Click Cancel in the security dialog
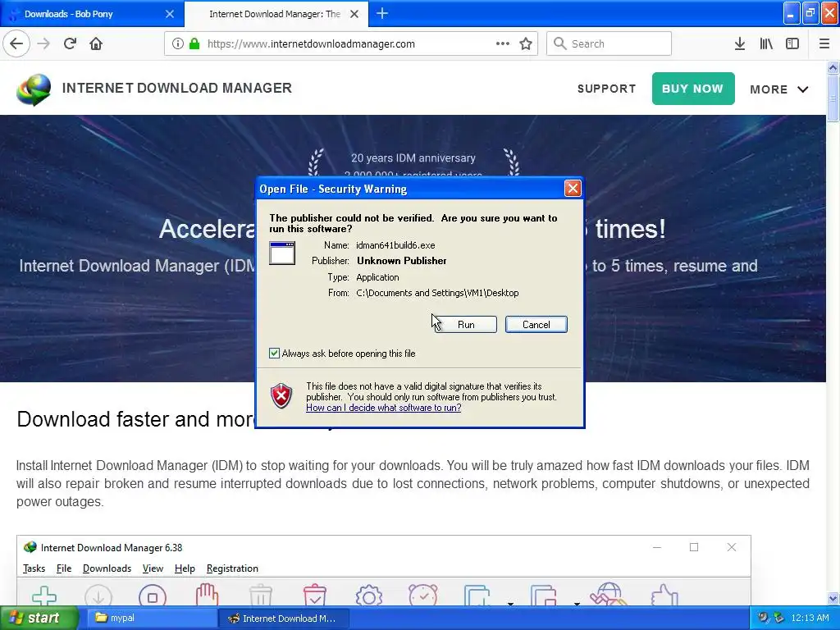 click(536, 325)
